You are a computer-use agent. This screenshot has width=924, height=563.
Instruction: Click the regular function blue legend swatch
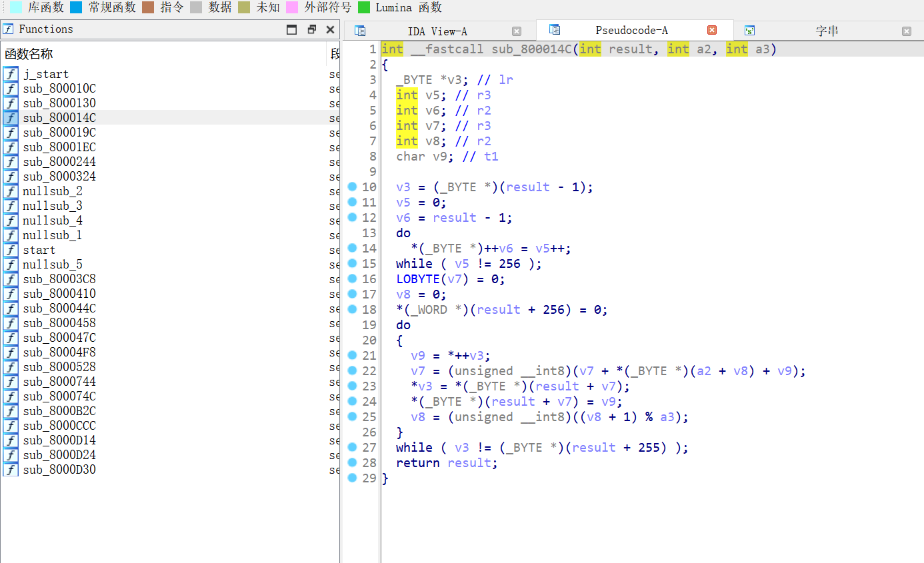pos(76,7)
